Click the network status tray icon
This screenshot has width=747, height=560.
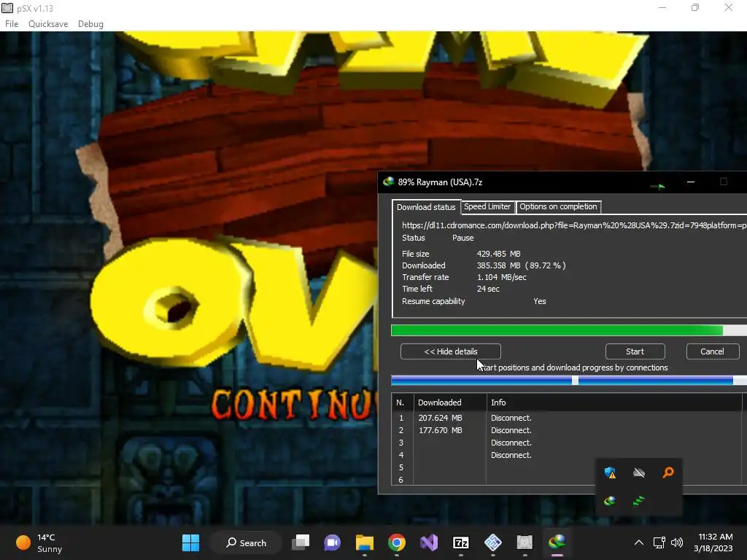click(659, 542)
